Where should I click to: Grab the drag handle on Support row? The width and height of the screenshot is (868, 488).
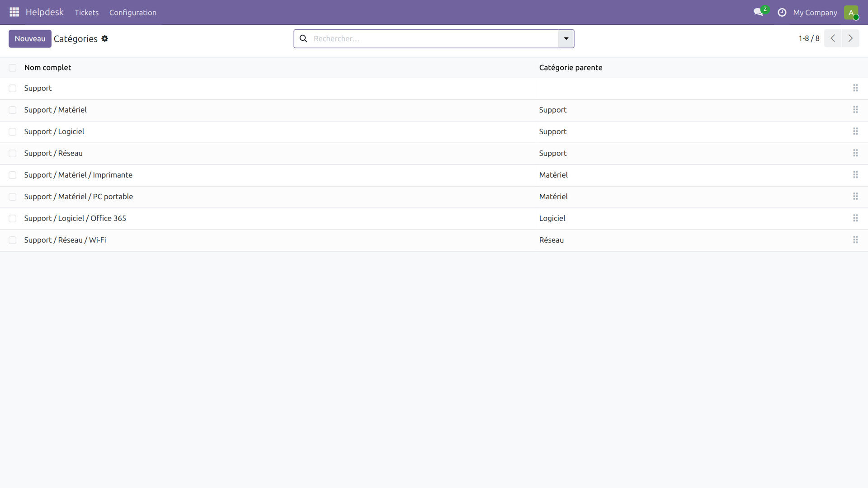pos(855,88)
